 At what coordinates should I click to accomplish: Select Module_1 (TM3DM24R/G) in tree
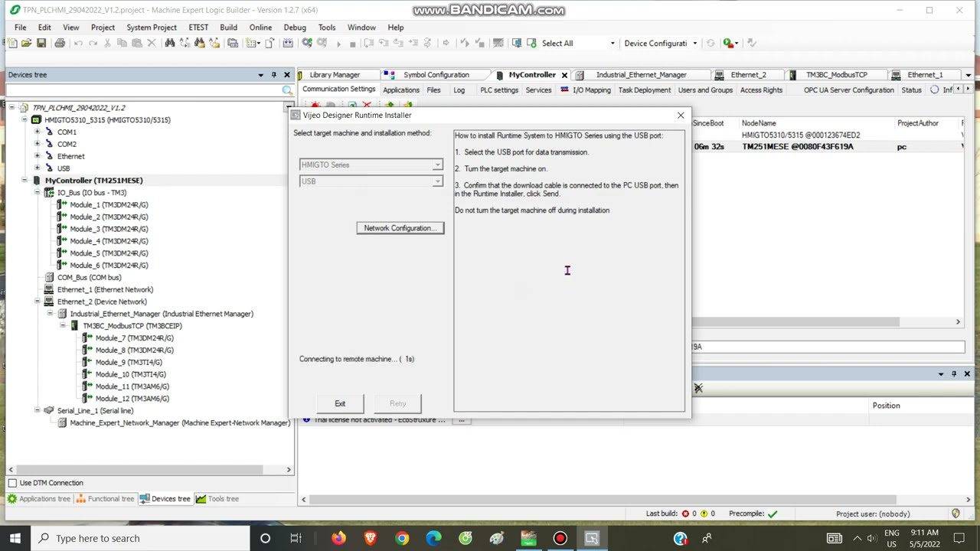pyautogui.click(x=109, y=205)
